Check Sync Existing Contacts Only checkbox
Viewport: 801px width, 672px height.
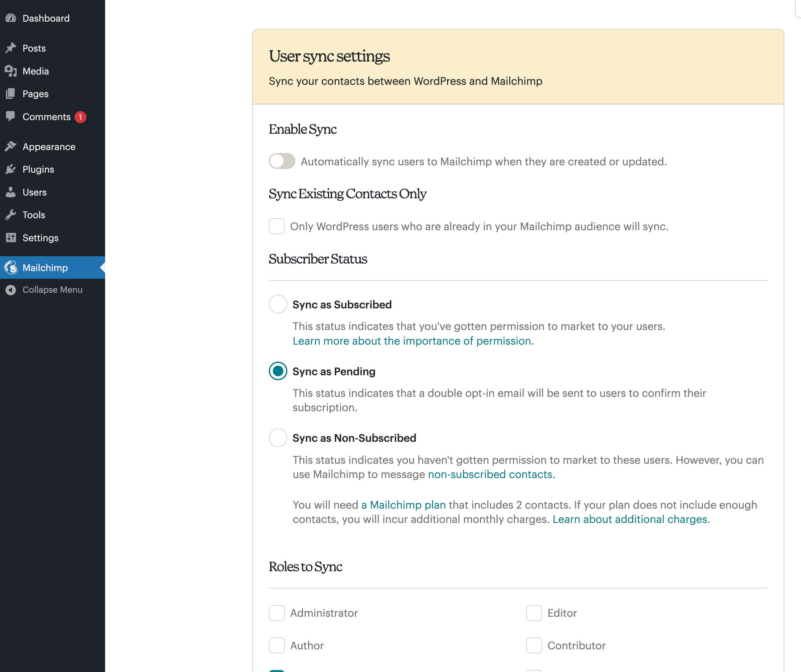(276, 226)
